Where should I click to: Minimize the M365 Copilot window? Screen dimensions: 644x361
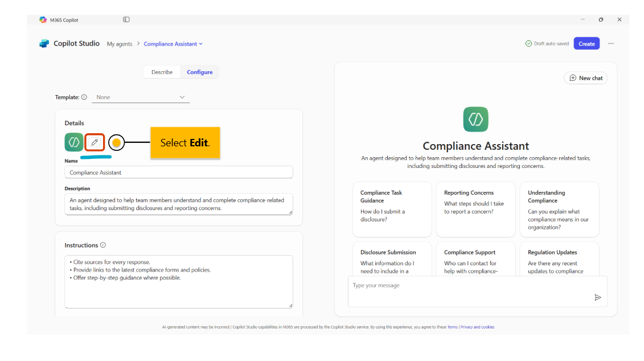(x=583, y=20)
